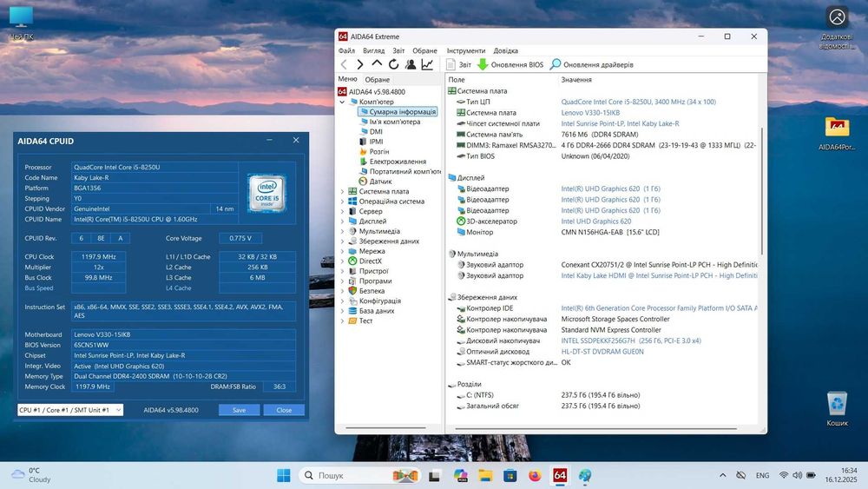
Task: Click the vertical scrollbar of details pane
Action: pos(762,191)
